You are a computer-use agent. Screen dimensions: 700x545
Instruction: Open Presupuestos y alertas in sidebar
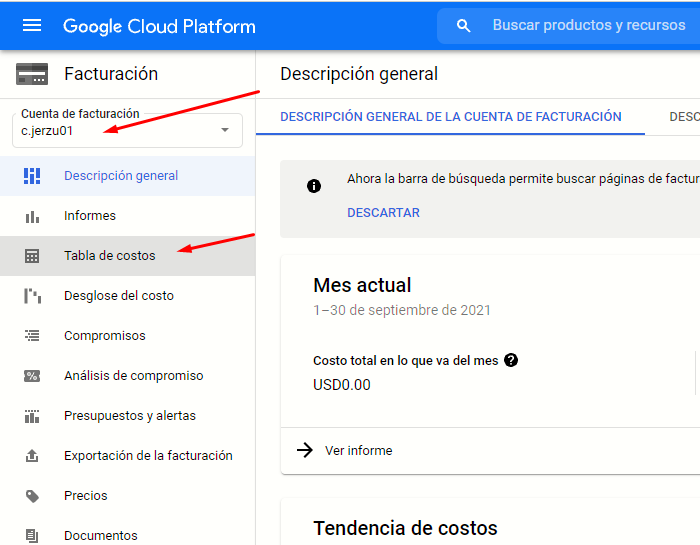[129, 416]
